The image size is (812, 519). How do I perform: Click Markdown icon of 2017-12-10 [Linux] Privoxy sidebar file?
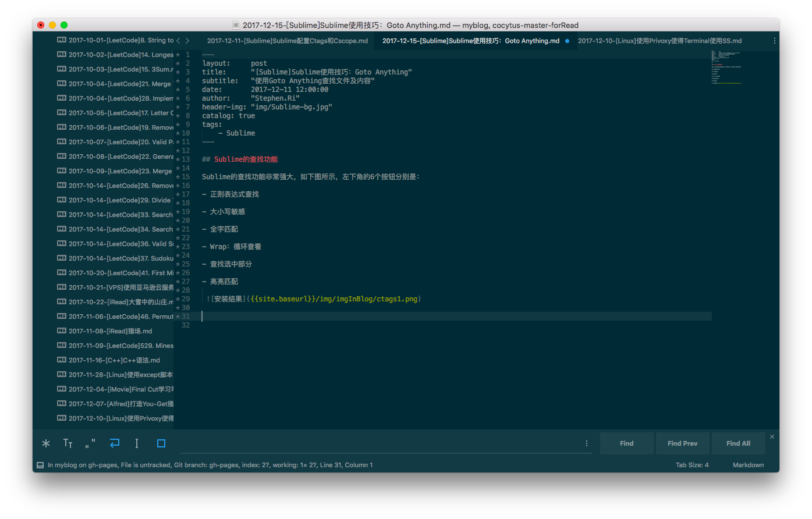pyautogui.click(x=61, y=418)
